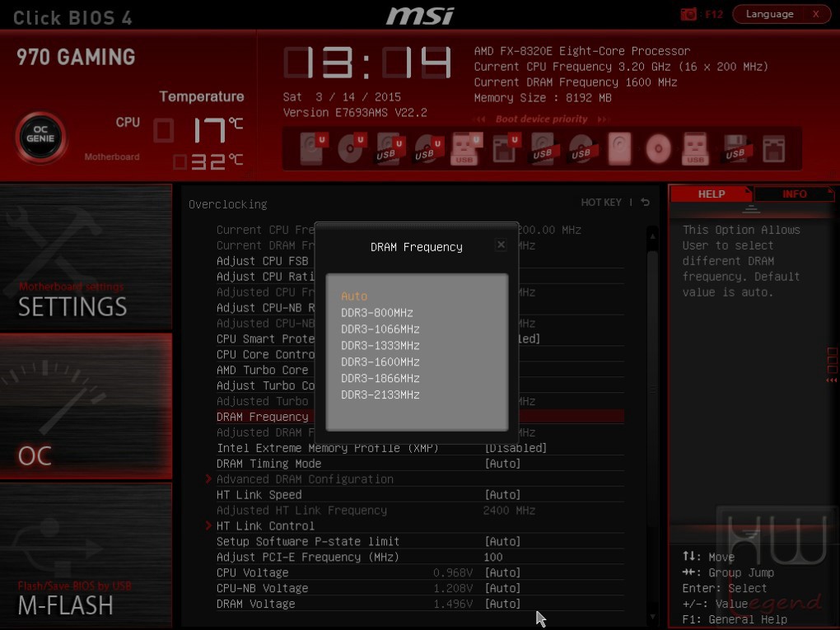Open HT Link Speed [Auto] value
The image size is (840, 630).
click(502, 494)
